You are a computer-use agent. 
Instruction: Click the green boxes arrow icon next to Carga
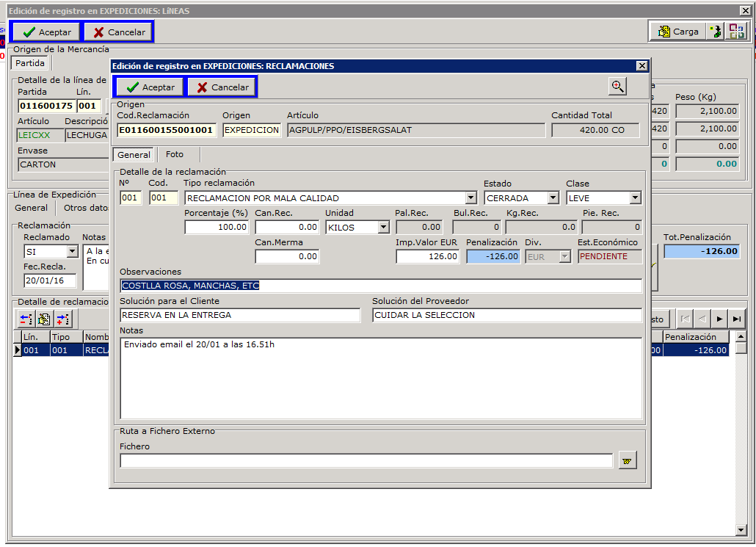coord(715,32)
